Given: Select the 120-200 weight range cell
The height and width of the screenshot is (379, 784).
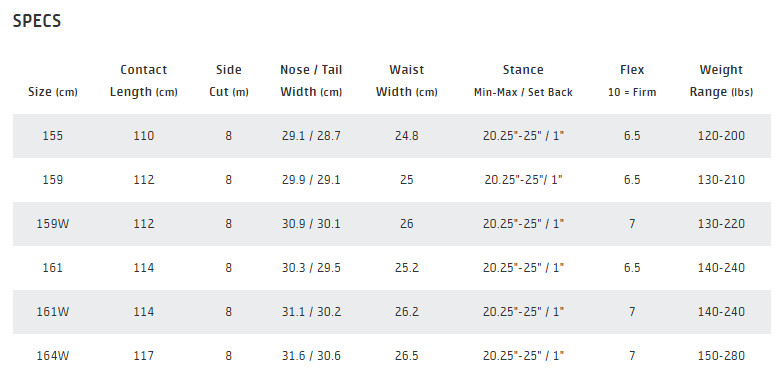Looking at the screenshot, I should (x=721, y=136).
